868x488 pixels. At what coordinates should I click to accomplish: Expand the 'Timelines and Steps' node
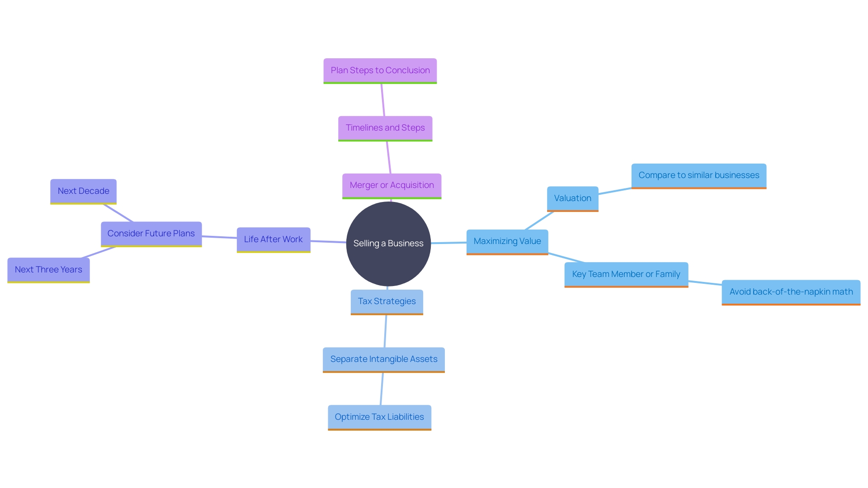(x=386, y=127)
